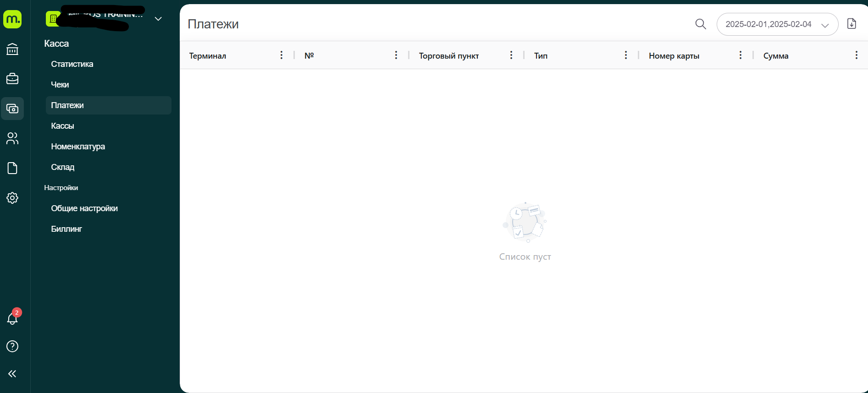Open notifications bell with badge

point(12,318)
